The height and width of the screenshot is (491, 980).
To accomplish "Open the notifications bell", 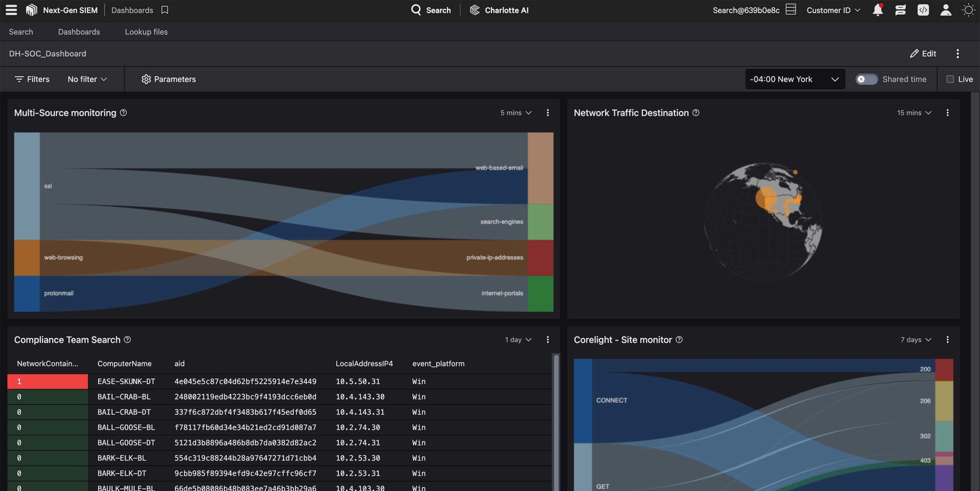I will click(x=878, y=10).
